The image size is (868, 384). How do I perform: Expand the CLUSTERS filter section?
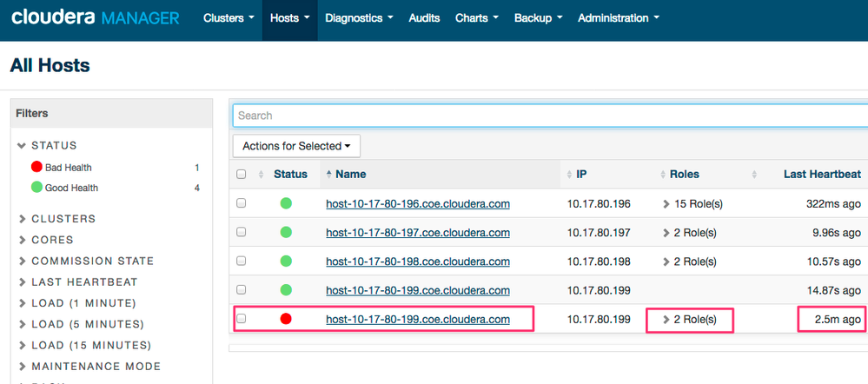tap(63, 219)
